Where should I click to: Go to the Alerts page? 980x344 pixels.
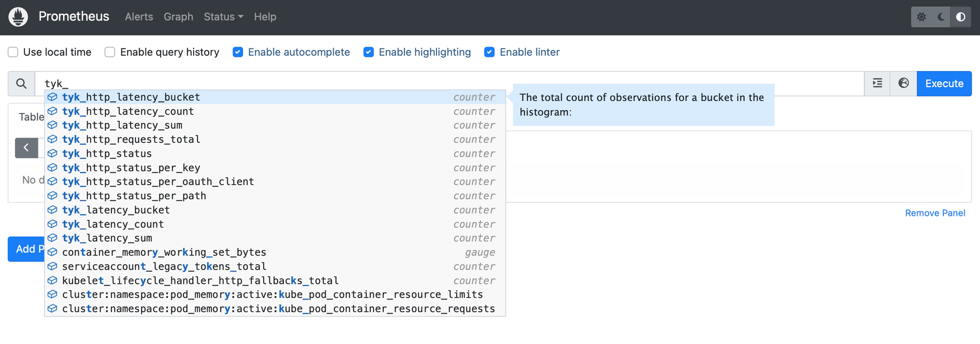click(x=139, y=17)
